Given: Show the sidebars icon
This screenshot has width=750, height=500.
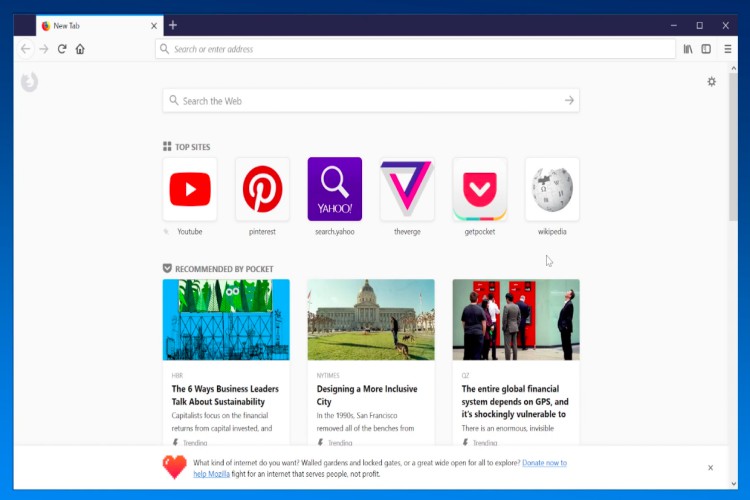Looking at the screenshot, I should pyautogui.click(x=706, y=49).
